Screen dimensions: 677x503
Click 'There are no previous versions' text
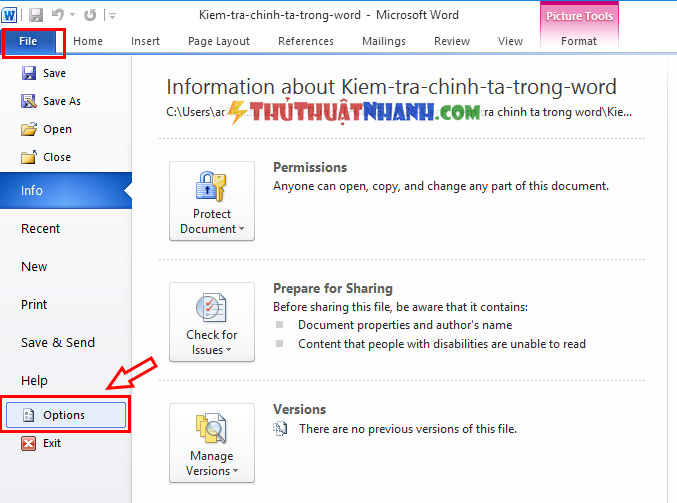(x=408, y=429)
